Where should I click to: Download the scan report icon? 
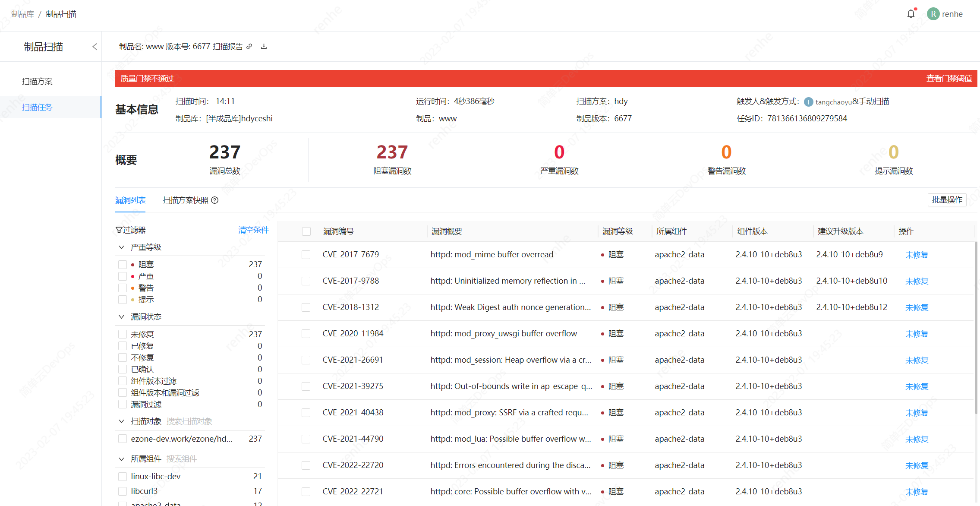[x=264, y=47]
